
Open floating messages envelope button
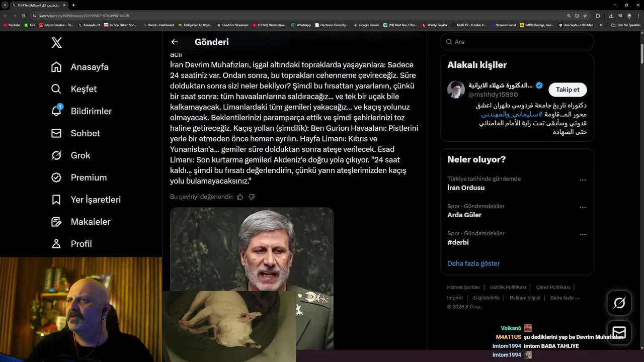pos(619,332)
